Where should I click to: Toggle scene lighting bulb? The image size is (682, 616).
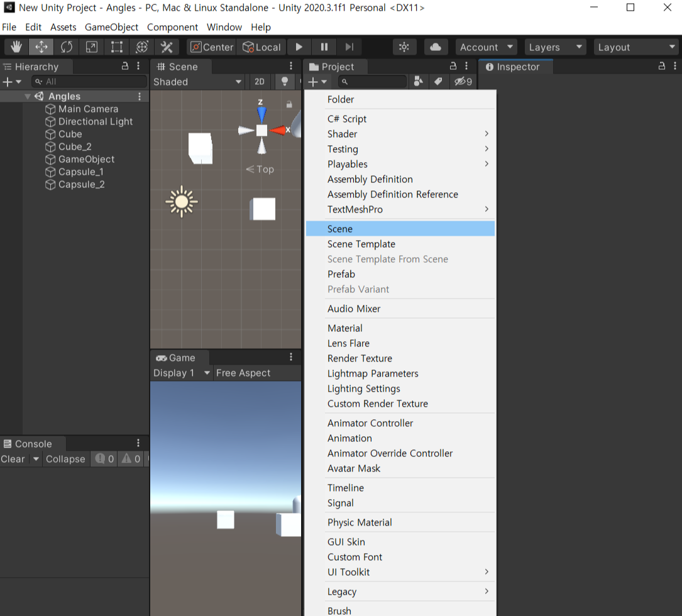click(285, 82)
